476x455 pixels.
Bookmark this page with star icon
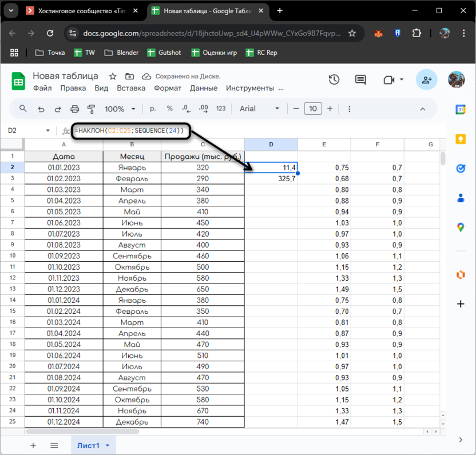352,33
